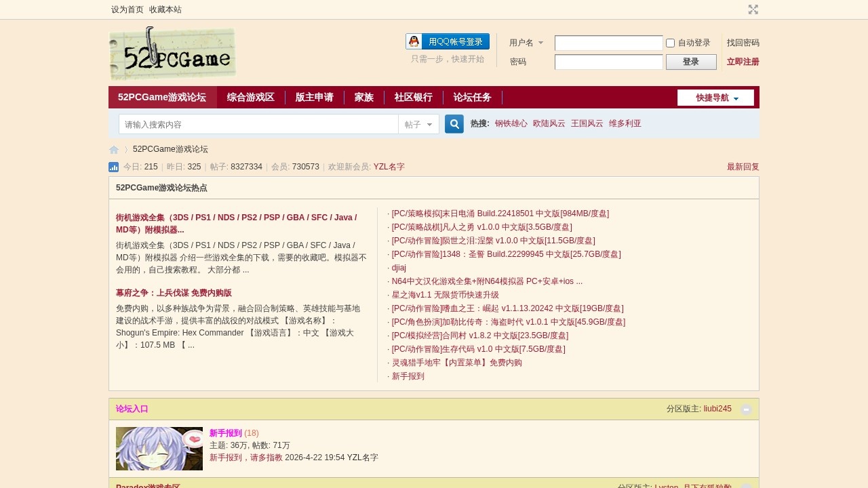The width and height of the screenshot is (868, 488).
Task: Collapse the 论坛入口 section
Action: (x=746, y=409)
